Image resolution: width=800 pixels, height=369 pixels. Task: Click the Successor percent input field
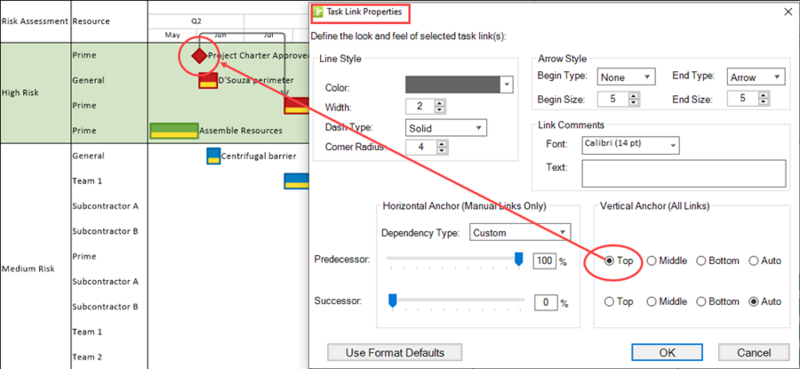click(546, 303)
